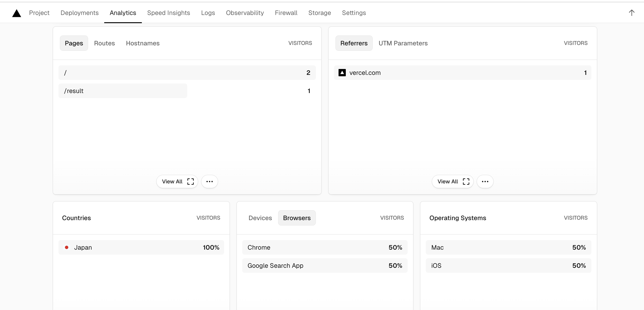Select the UTM Parameters tab
The image size is (644, 310).
(403, 43)
